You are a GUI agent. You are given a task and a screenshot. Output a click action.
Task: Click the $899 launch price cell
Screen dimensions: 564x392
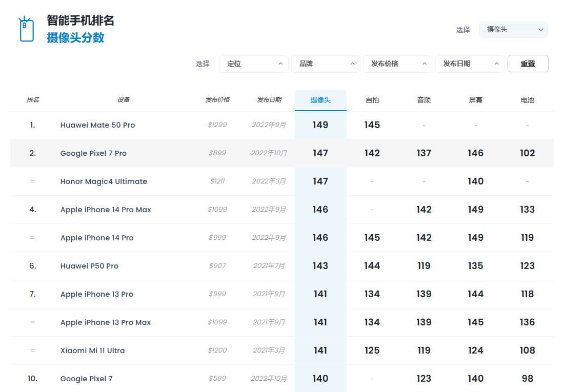[217, 153]
